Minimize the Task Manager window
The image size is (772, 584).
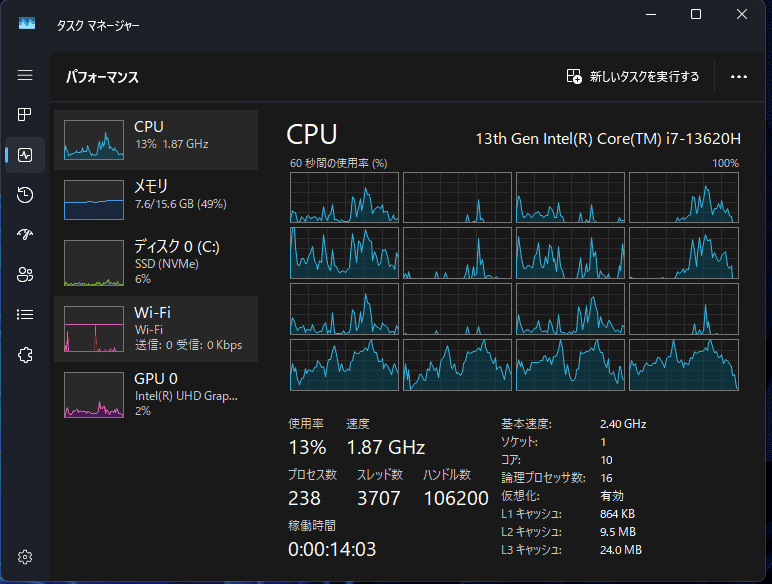click(x=651, y=14)
